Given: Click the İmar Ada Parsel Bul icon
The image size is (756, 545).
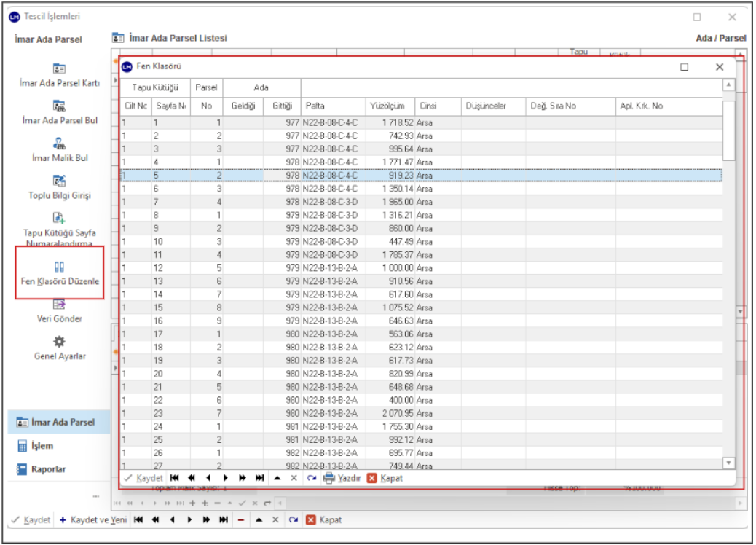Looking at the screenshot, I should click(x=60, y=106).
